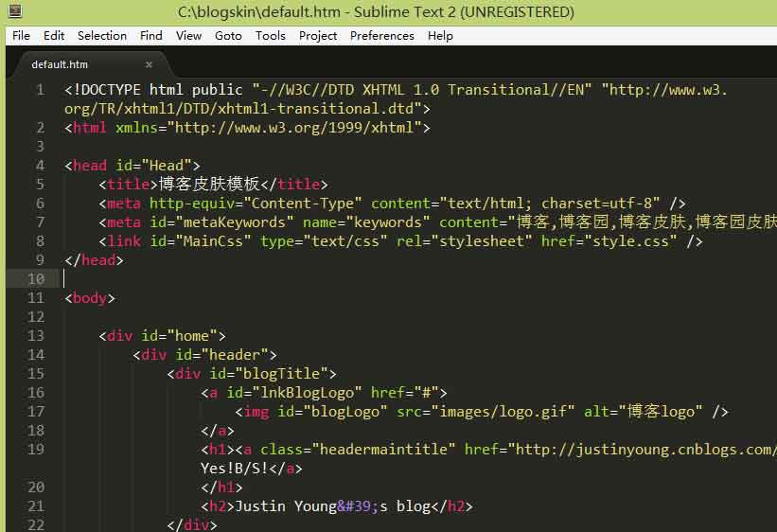Image resolution: width=777 pixels, height=532 pixels.
Task: Click the closing </div> on line 22
Action: (x=192, y=524)
